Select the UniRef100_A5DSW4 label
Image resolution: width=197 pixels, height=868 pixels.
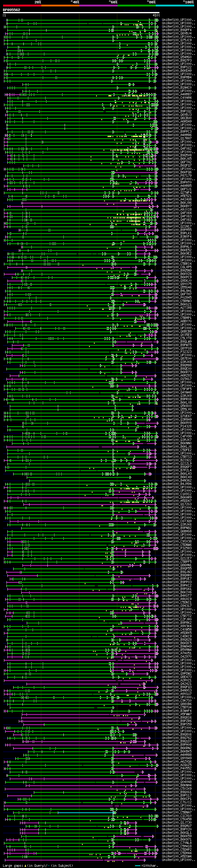[x=177, y=857]
